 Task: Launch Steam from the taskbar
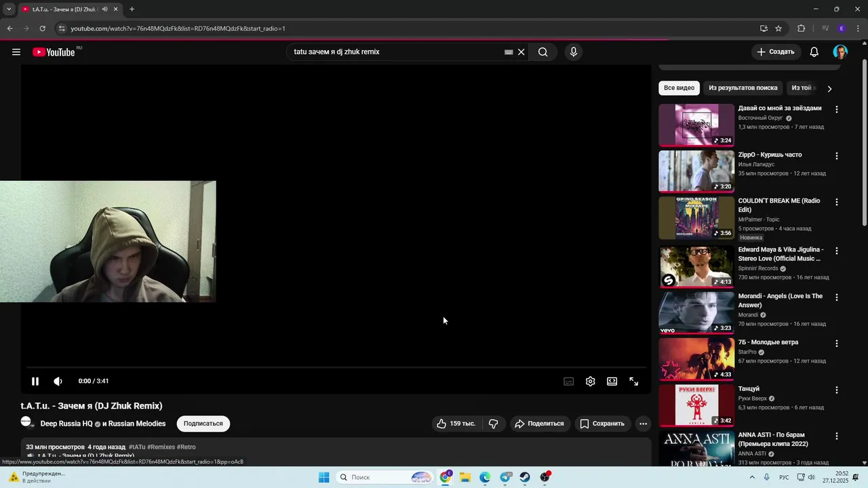point(525,477)
